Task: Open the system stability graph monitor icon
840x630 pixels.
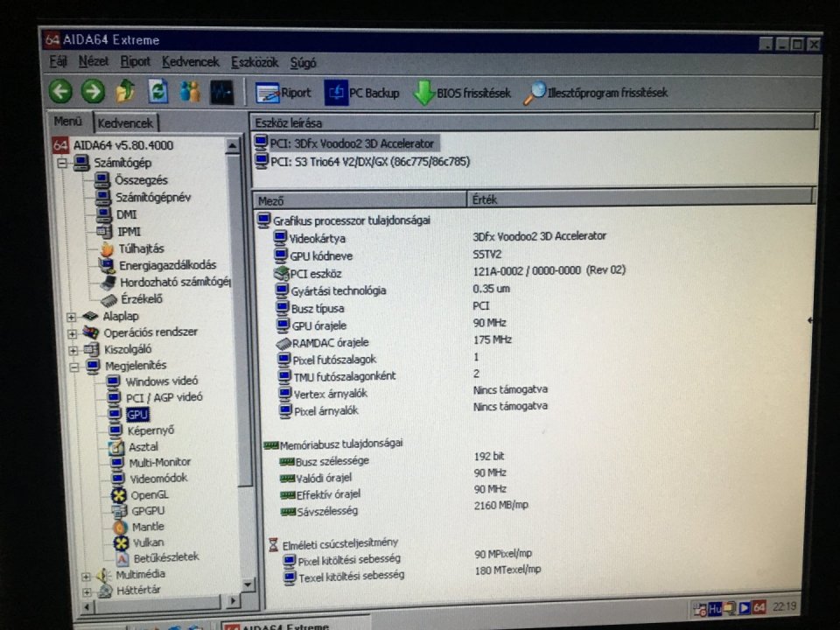Action: click(x=221, y=92)
